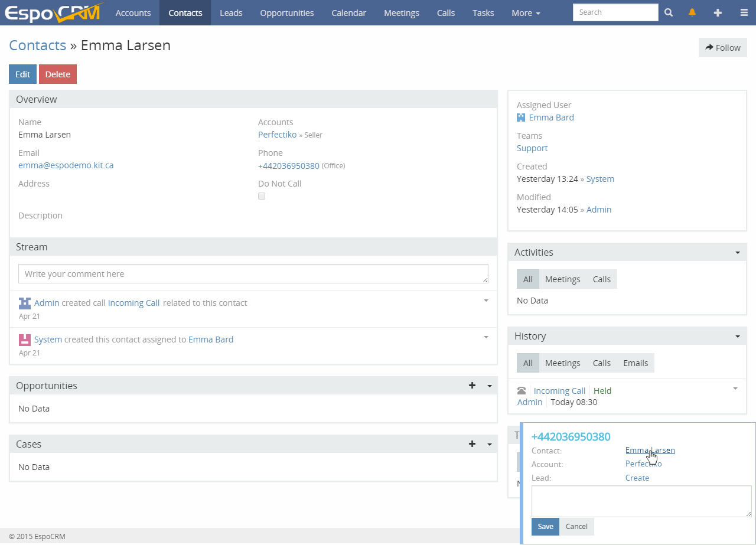Open Incoming Call link in History
Viewport: 756px width, 545px height.
[559, 391]
